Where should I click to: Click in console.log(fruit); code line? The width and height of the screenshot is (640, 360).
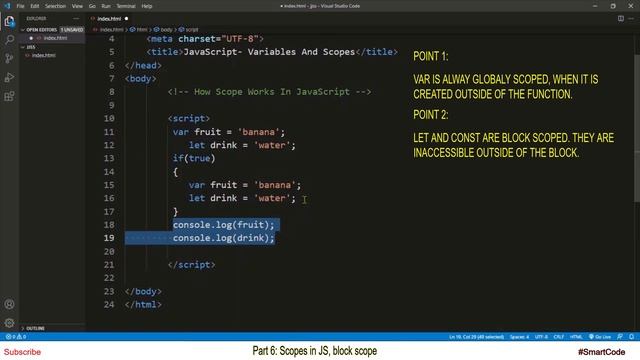coord(224,225)
